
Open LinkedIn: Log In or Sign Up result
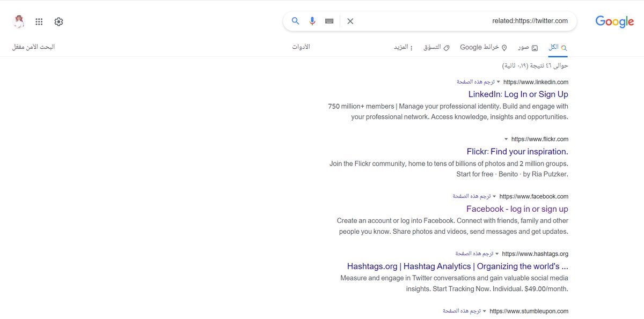518,94
